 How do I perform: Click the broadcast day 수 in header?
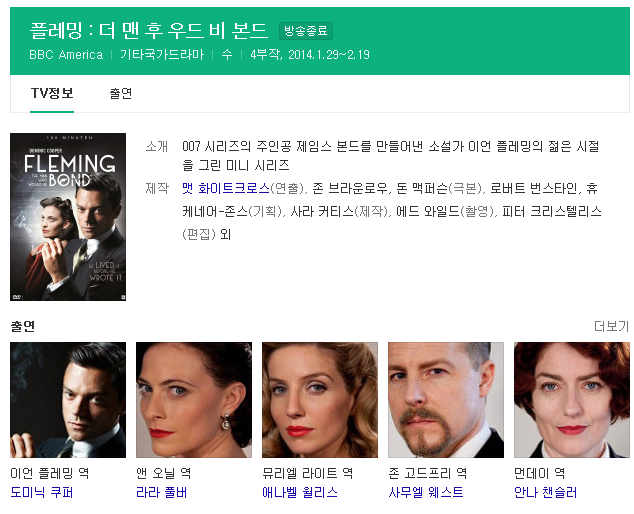point(227,55)
